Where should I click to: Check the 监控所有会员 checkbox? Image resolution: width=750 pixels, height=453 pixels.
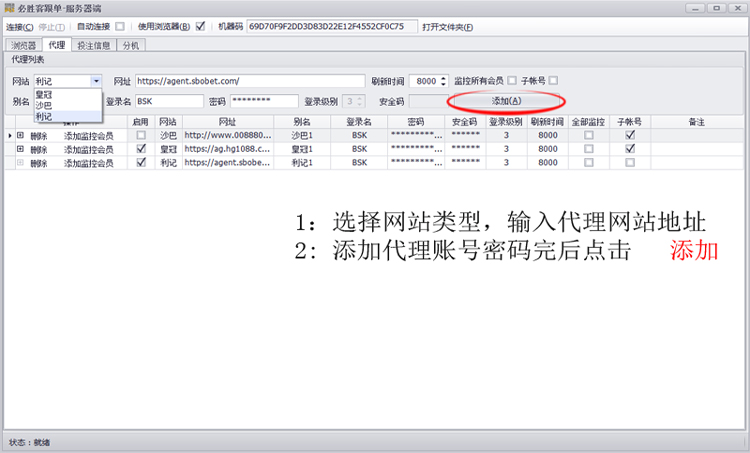click(x=513, y=80)
